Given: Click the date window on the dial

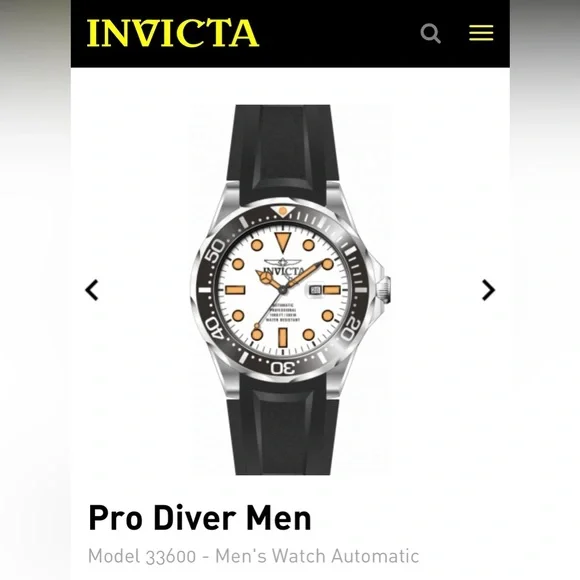Looking at the screenshot, I should pyautogui.click(x=315, y=290).
